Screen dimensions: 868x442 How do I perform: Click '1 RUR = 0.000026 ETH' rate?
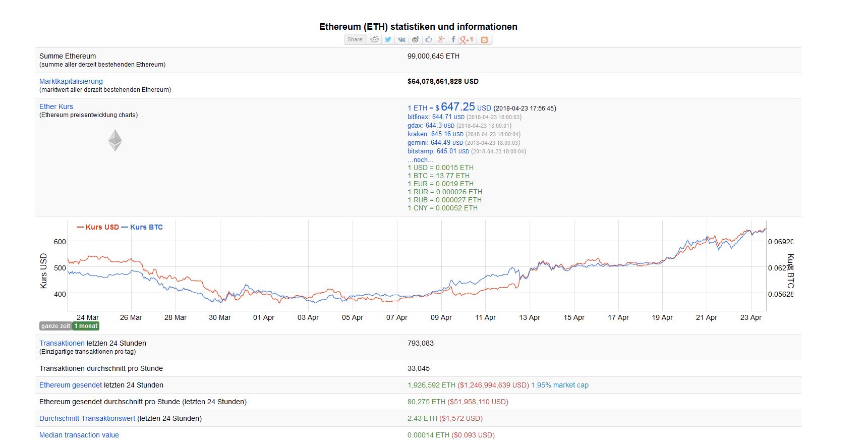tap(445, 192)
